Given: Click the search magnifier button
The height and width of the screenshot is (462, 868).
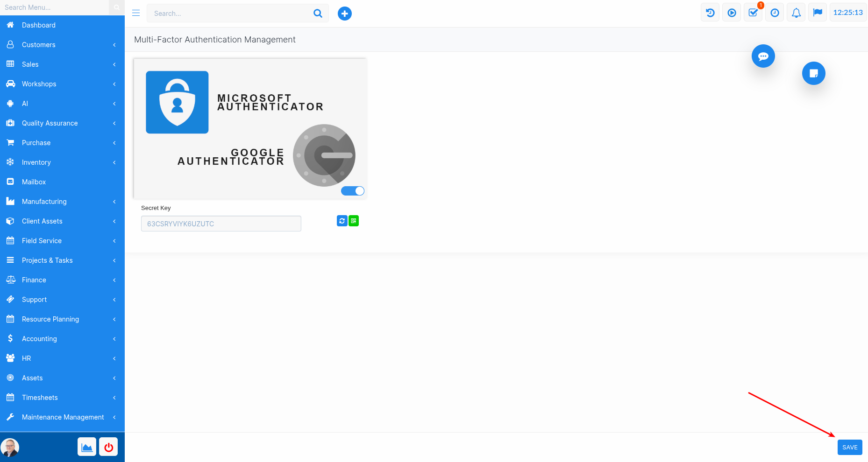Looking at the screenshot, I should click(318, 14).
